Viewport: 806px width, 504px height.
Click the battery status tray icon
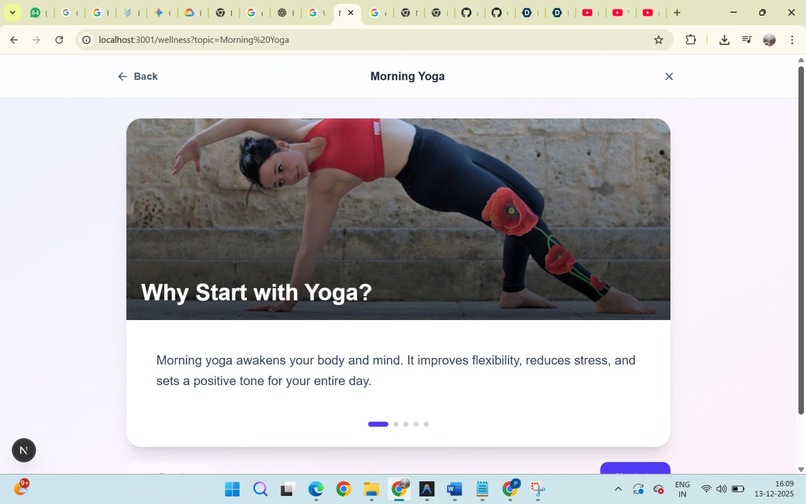click(738, 489)
